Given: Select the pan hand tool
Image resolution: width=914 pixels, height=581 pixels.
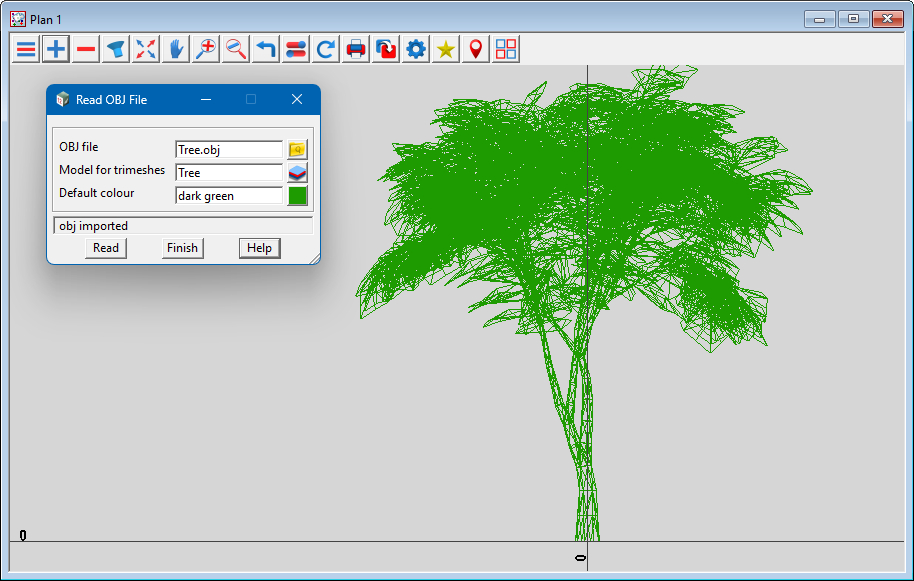Looking at the screenshot, I should pyautogui.click(x=176, y=49).
